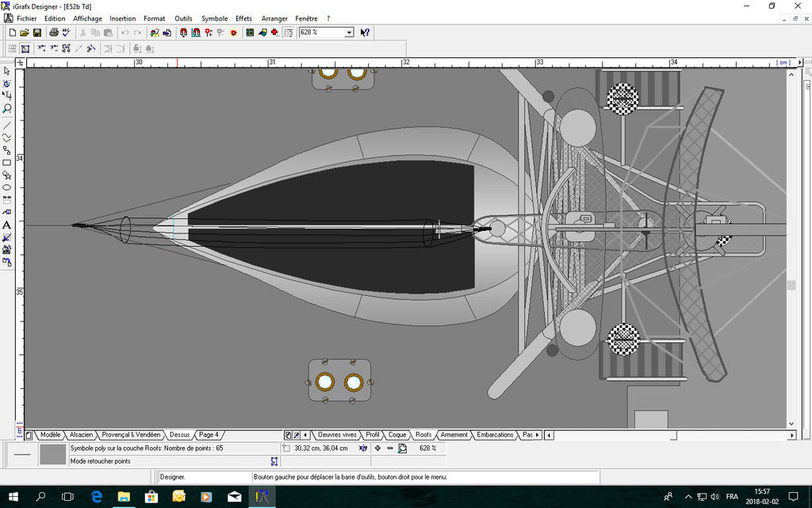
Task: Click the red magnet snap icon
Action: click(x=183, y=33)
